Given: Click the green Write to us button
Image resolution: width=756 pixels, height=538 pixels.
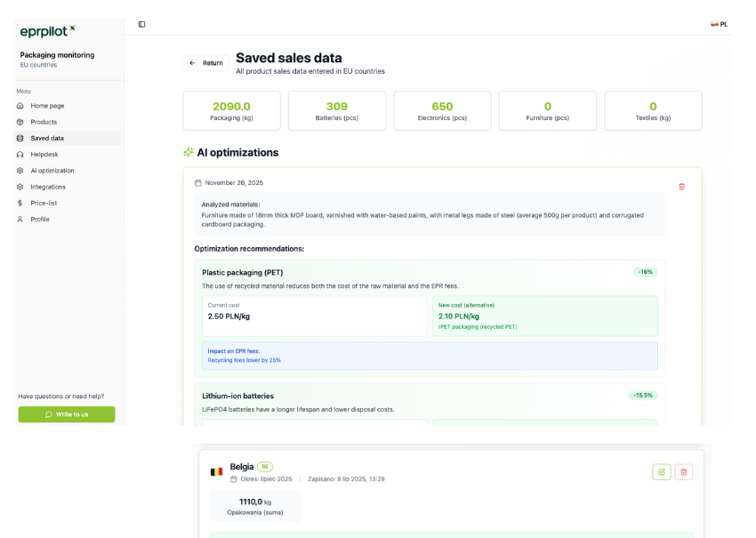Looking at the screenshot, I should 67,414.
